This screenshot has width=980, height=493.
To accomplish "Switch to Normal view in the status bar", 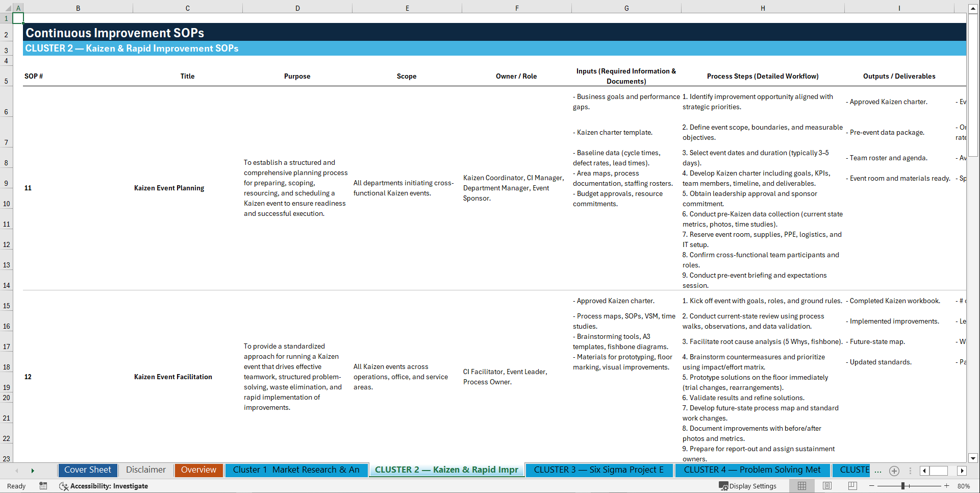I will tap(801, 485).
